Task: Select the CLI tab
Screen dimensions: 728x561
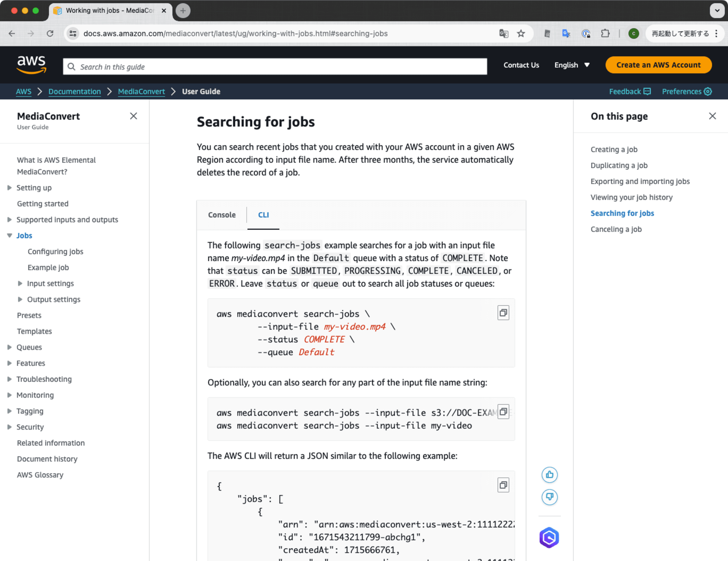Action: (264, 215)
